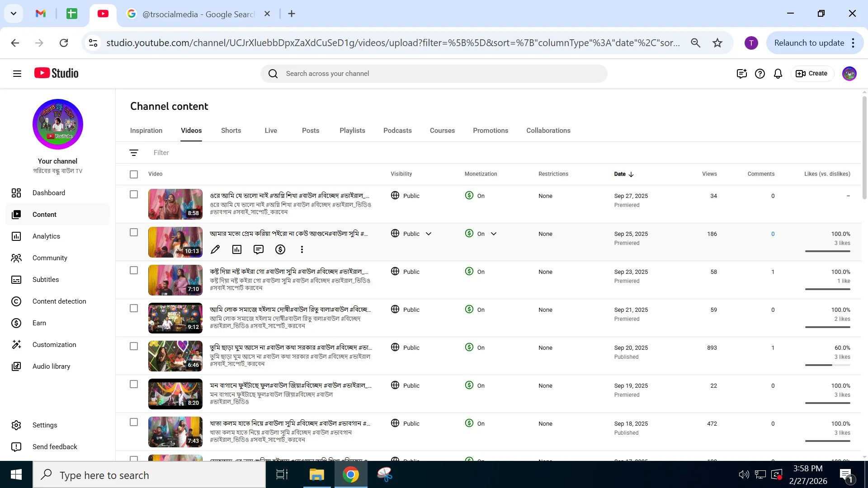The height and width of the screenshot is (488, 868).
Task: Switch to the Inspiration tab
Action: click(146, 131)
